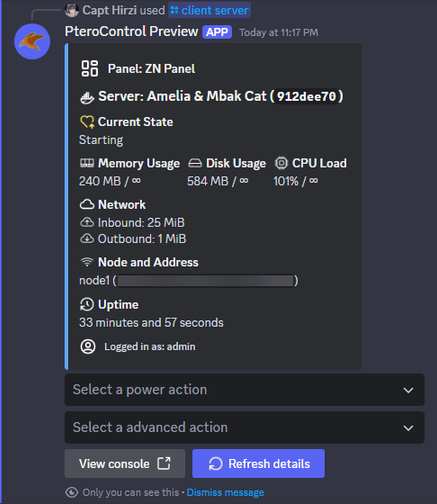Click the client server command tag
This screenshot has width=437, height=504.
click(210, 10)
